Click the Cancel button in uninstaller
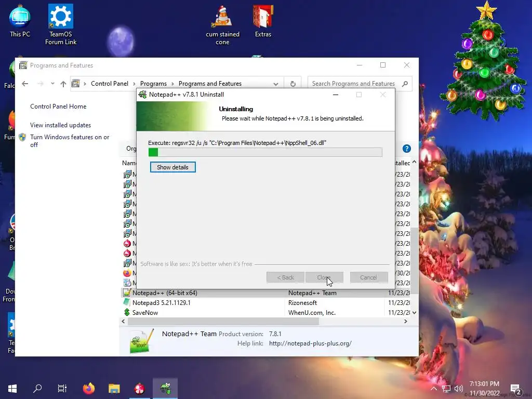The width and height of the screenshot is (532, 399). pyautogui.click(x=368, y=277)
